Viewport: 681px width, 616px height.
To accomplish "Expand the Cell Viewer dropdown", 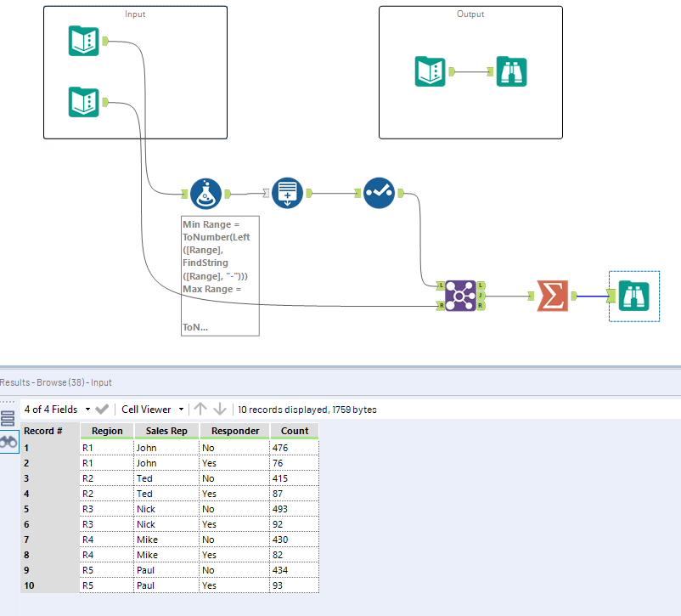I will pyautogui.click(x=151, y=410).
